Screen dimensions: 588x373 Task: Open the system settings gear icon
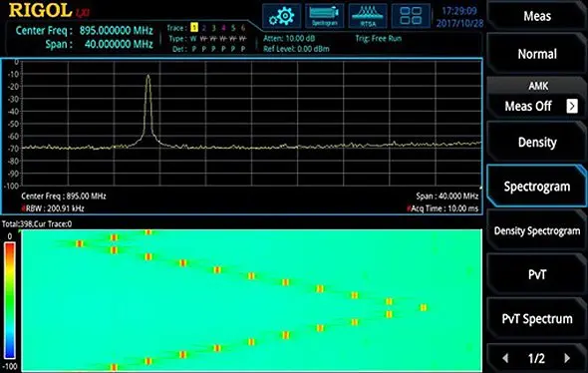pos(282,16)
